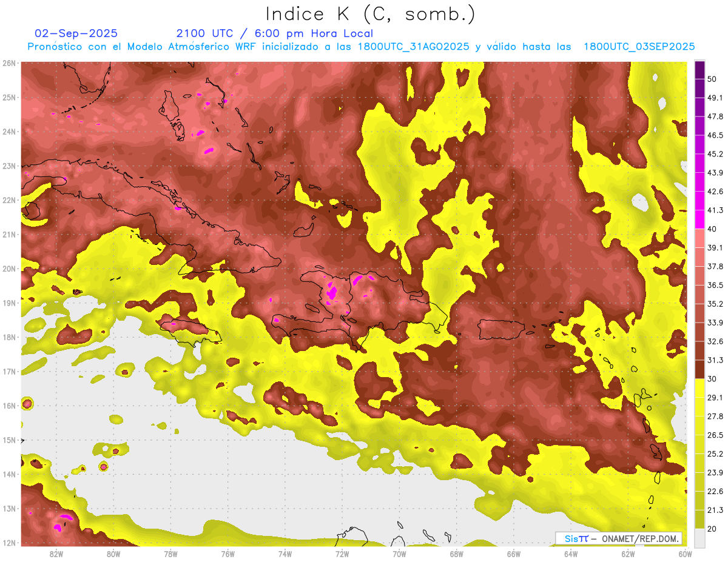Click the colorbar label "37.8"
This screenshot has height=562, width=728.
tap(715, 266)
